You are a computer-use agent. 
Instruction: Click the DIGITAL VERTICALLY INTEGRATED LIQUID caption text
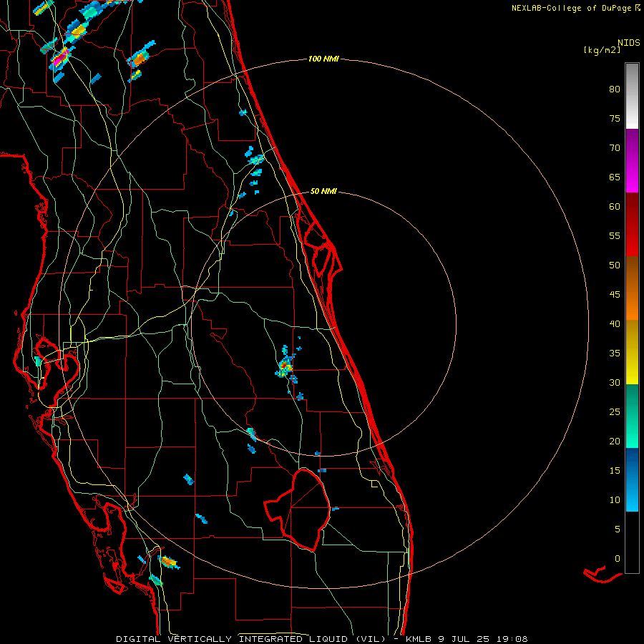click(234, 639)
